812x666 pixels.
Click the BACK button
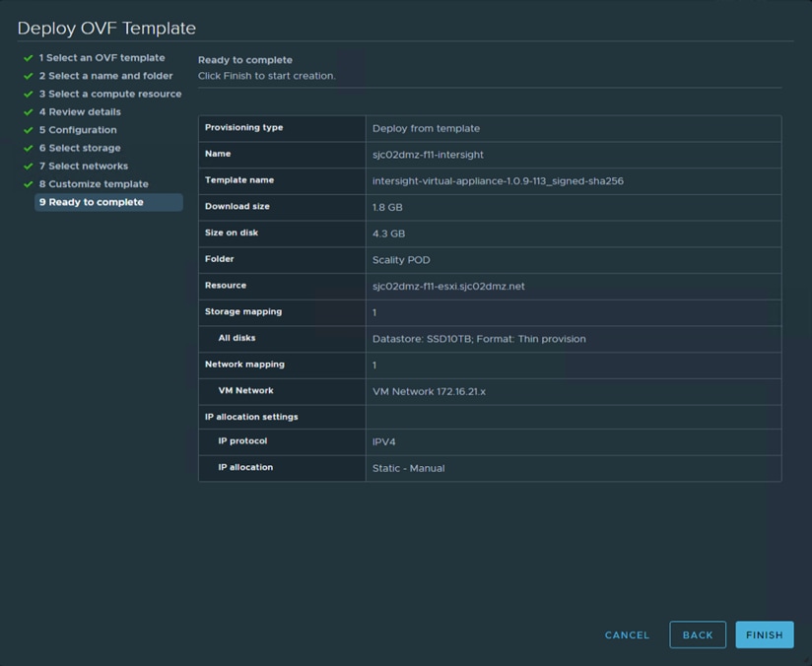click(698, 634)
